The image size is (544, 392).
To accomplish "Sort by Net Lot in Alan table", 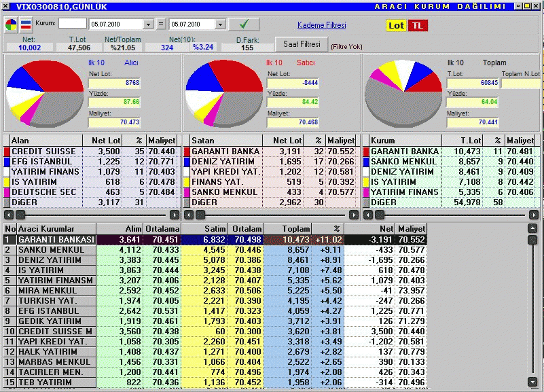I will (x=105, y=140).
